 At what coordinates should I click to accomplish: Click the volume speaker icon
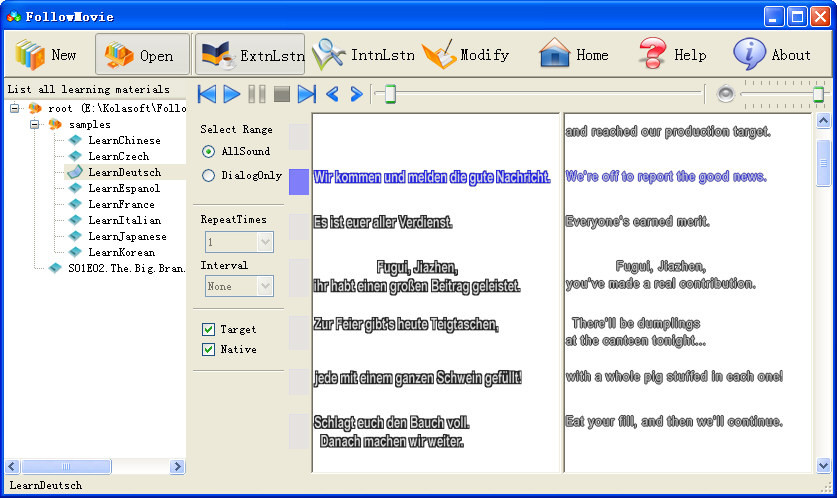point(725,94)
